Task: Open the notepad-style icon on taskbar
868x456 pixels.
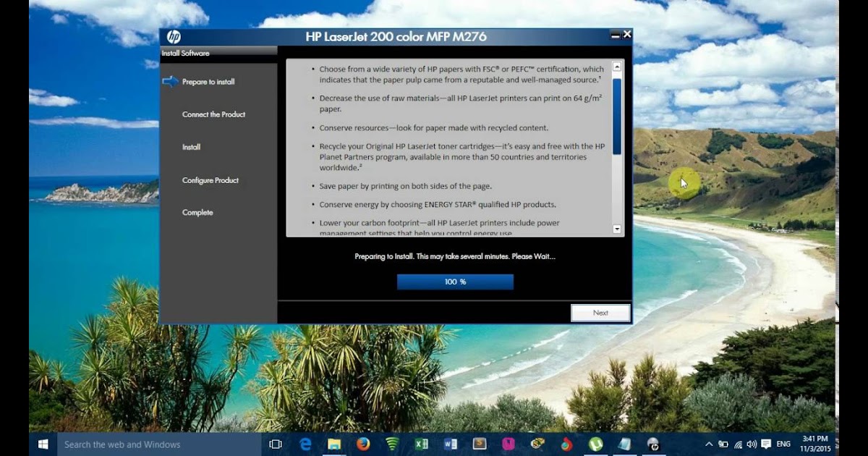Action: point(624,444)
